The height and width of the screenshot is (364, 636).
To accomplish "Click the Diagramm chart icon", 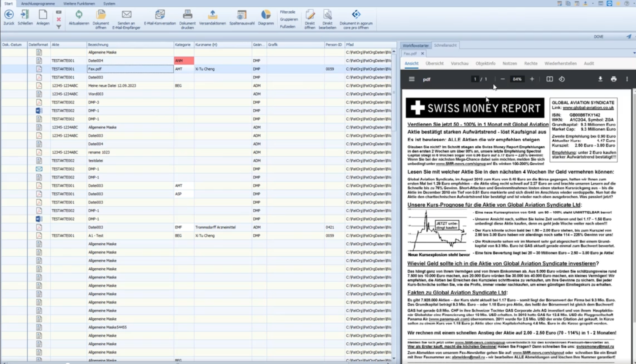I will [x=266, y=14].
